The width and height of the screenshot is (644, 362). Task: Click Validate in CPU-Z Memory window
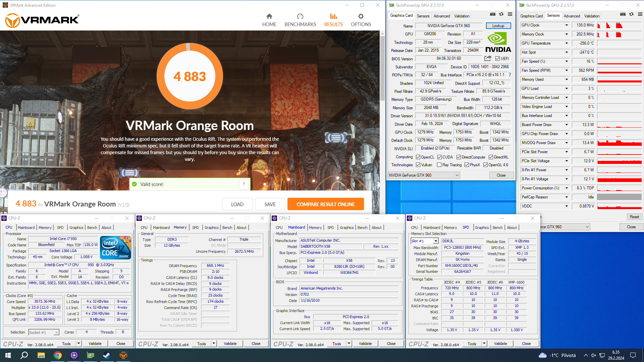click(x=230, y=344)
